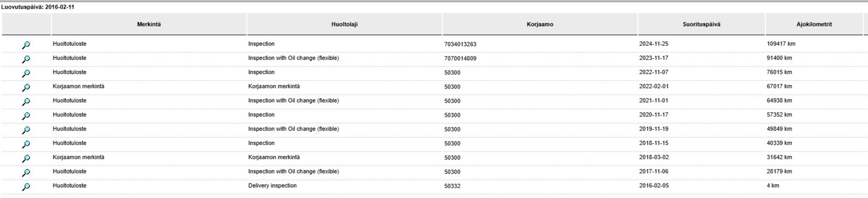Open details of 2018-03-02 workshop note
The height and width of the screenshot is (198, 868).
(x=26, y=158)
